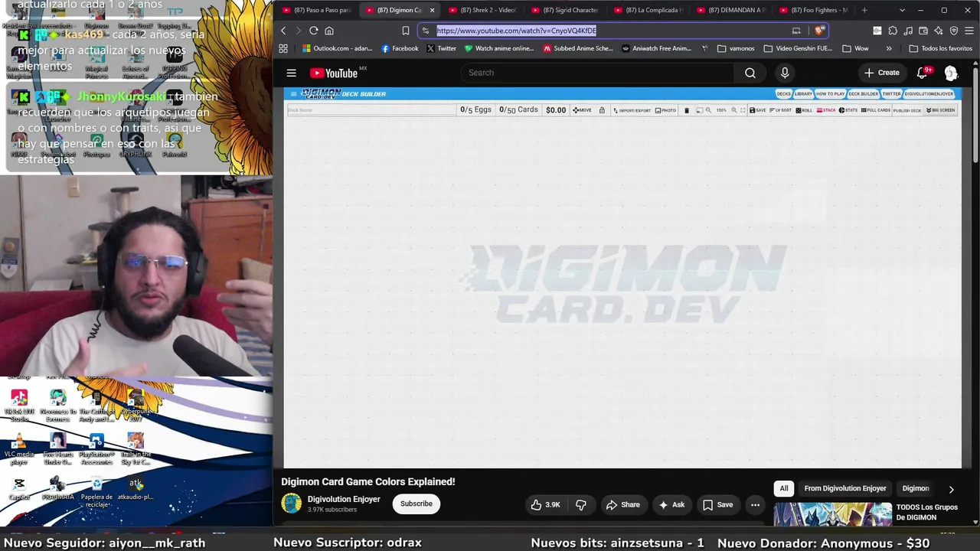Open YouTube notifications bell
The width and height of the screenshot is (980, 551).
(x=923, y=73)
